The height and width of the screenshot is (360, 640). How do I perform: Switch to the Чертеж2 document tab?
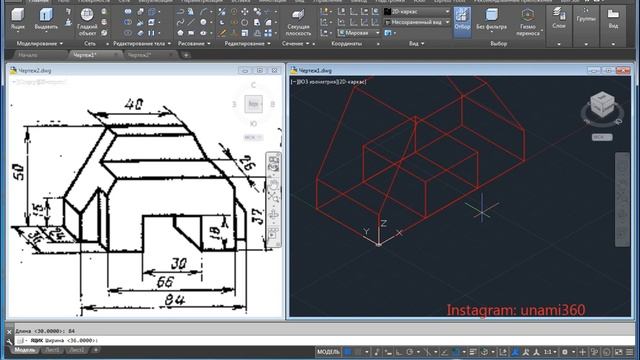(x=140, y=55)
